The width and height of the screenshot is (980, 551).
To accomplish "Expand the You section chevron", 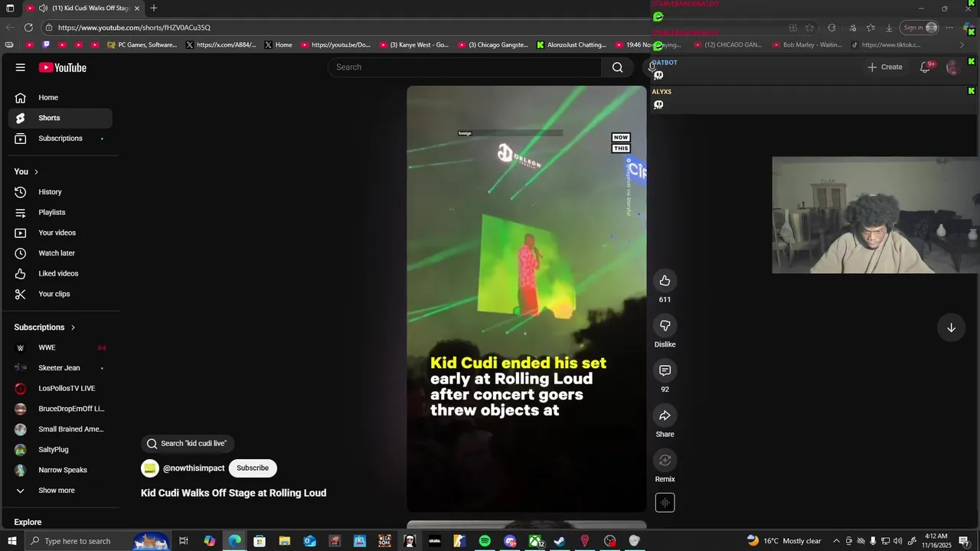I will click(36, 171).
